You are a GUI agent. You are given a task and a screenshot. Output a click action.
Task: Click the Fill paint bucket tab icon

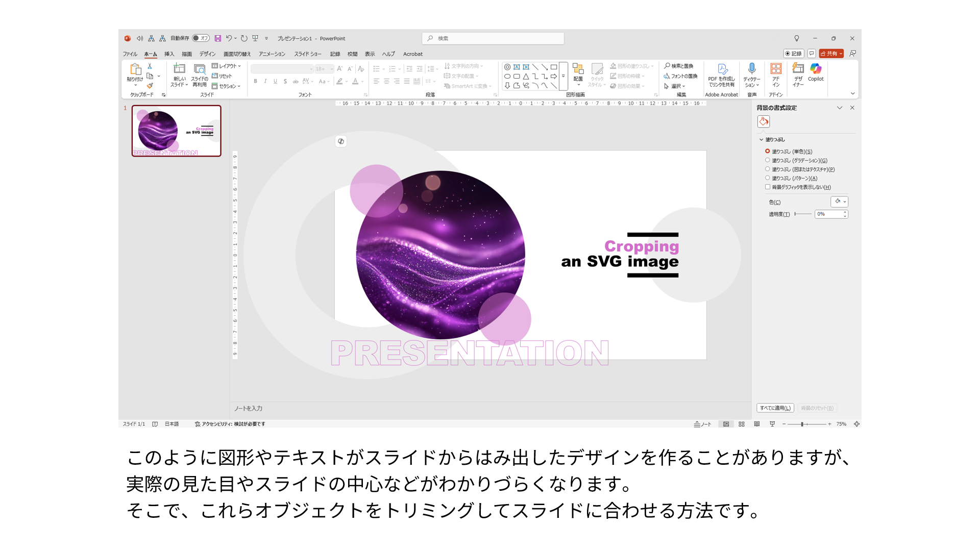(764, 121)
